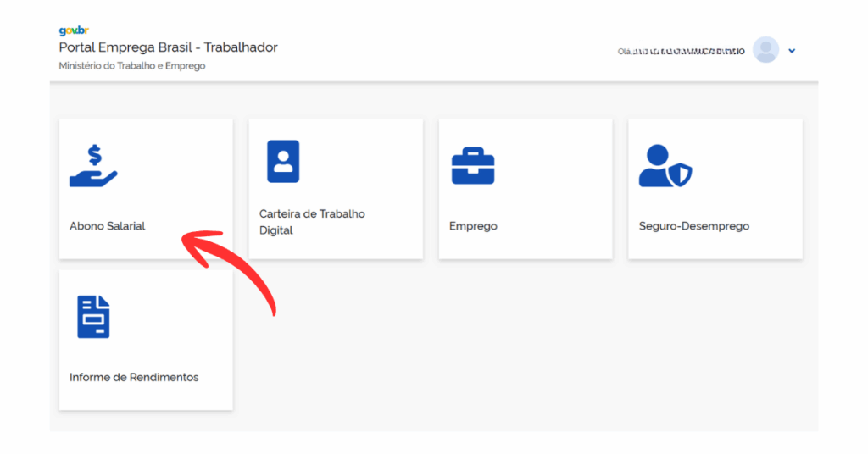Click the Emprego briefcase icon
The height and width of the screenshot is (454, 868).
472,166
